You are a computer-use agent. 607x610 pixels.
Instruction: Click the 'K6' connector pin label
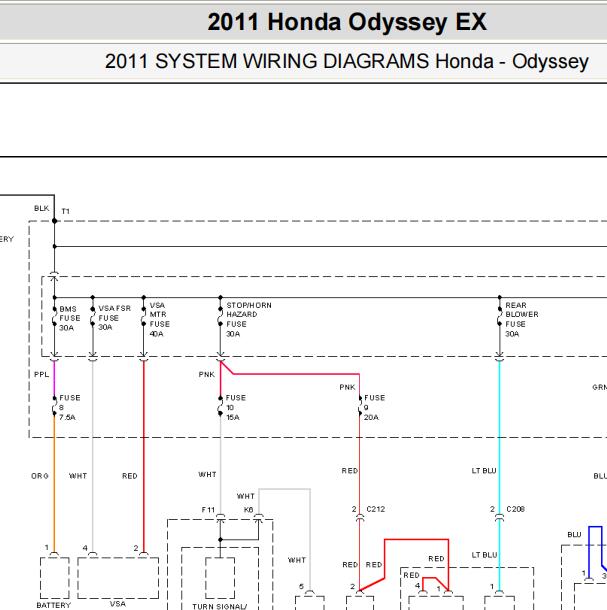248,510
